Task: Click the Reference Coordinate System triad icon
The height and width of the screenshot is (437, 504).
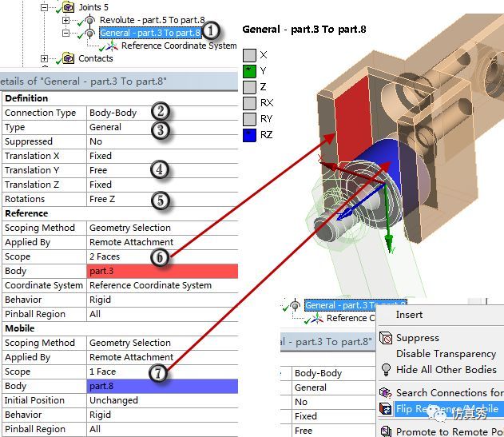Action: coord(112,46)
